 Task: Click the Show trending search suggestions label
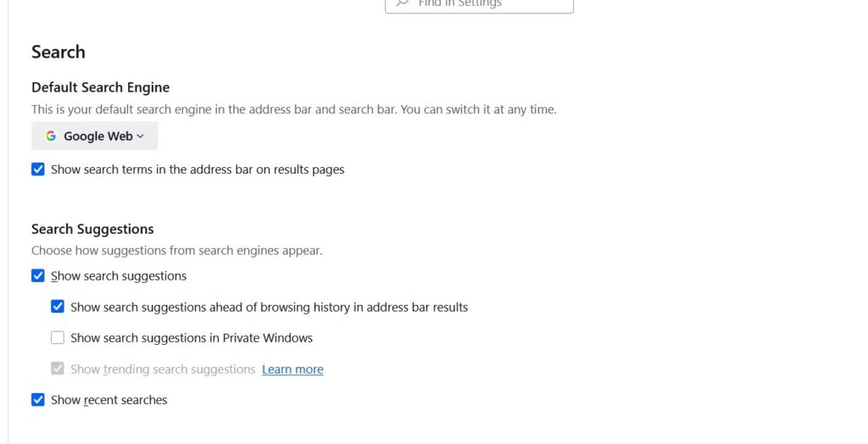click(163, 369)
